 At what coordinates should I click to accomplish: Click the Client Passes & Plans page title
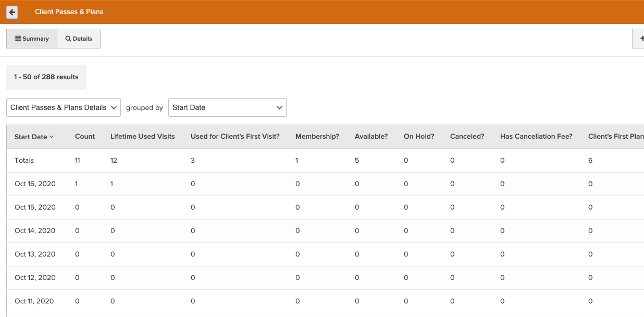click(69, 11)
